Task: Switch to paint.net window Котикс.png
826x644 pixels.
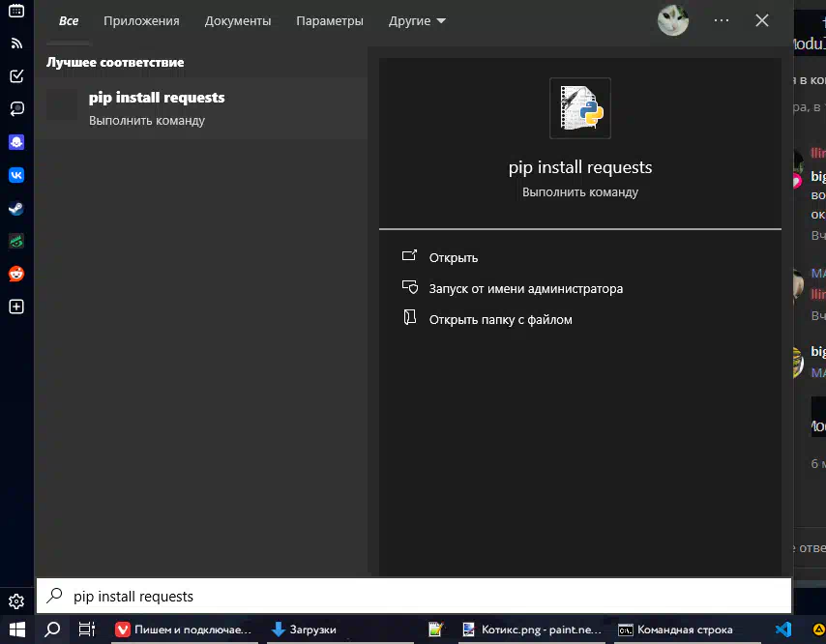Action: pos(532,629)
